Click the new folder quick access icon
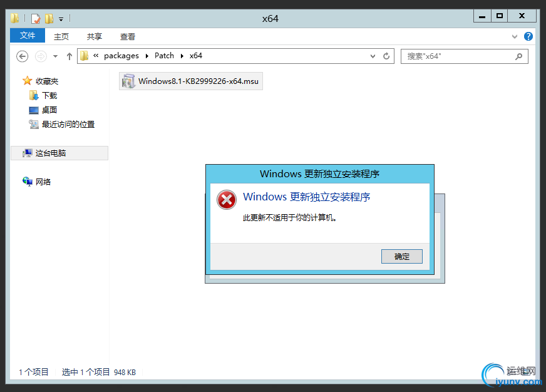 tap(49, 18)
